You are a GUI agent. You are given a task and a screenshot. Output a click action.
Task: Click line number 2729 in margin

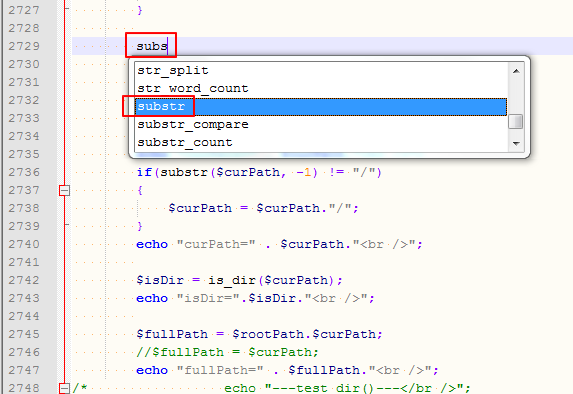click(24, 46)
